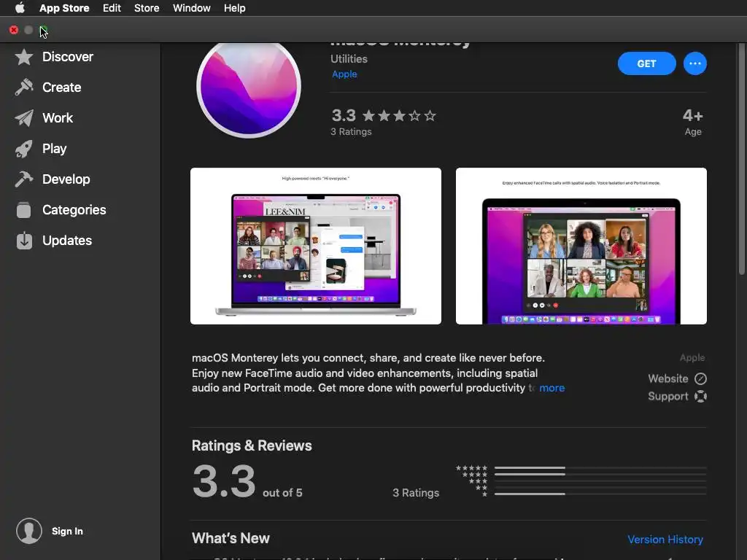
Task: Go to the Updates section
Action: [x=67, y=241]
